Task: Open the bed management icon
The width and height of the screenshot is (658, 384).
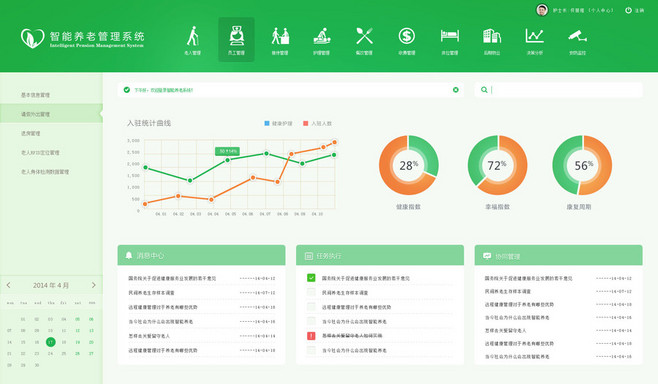Action: (449, 36)
